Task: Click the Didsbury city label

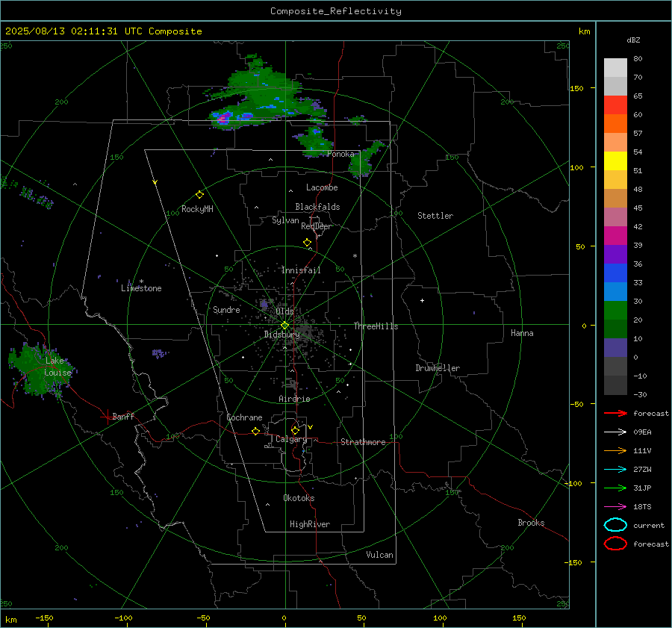Action: pos(281,335)
